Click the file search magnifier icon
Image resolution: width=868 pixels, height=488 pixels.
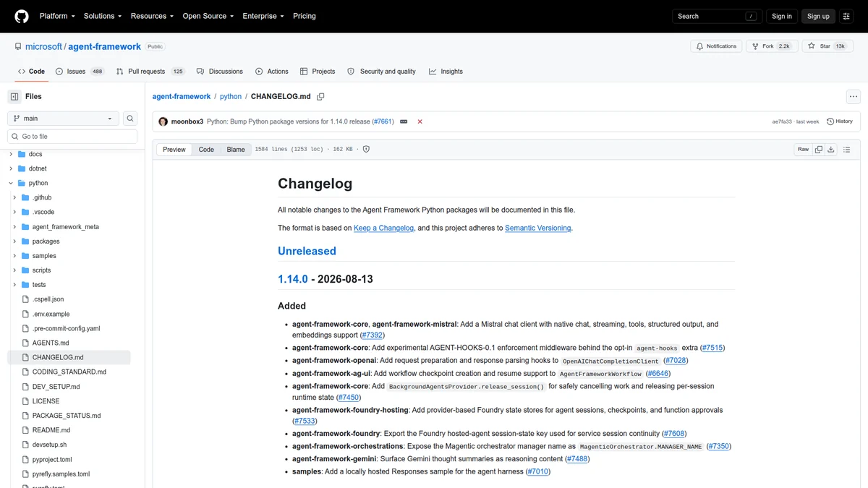pos(130,119)
